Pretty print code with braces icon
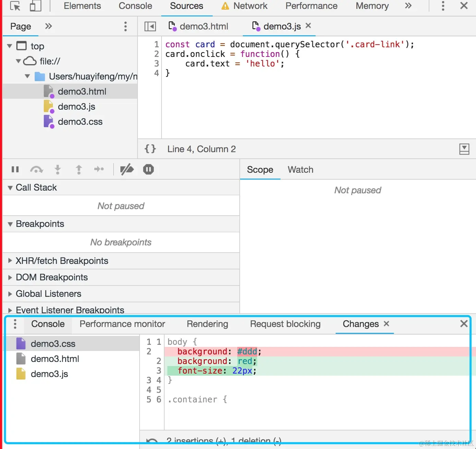This screenshot has height=449, width=476. pos(150,149)
